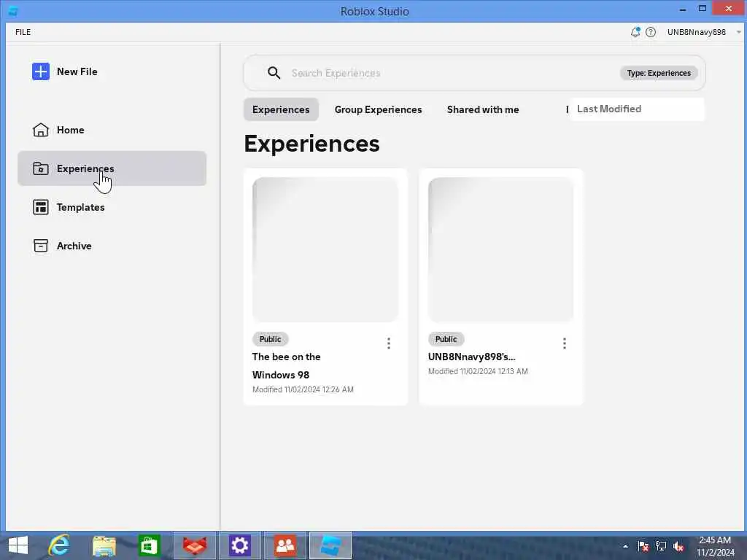This screenshot has height=560, width=747.
Task: Launch Internet Explorer from taskbar
Action: (59, 545)
